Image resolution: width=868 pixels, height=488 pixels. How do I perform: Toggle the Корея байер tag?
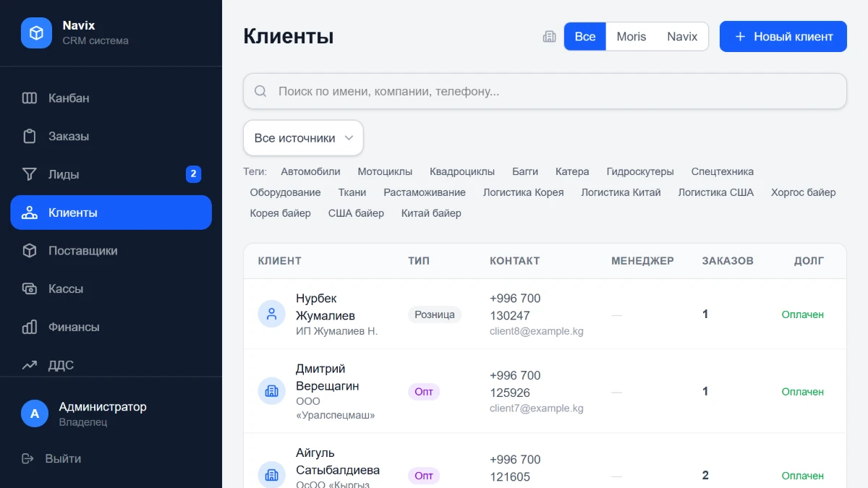coord(280,213)
